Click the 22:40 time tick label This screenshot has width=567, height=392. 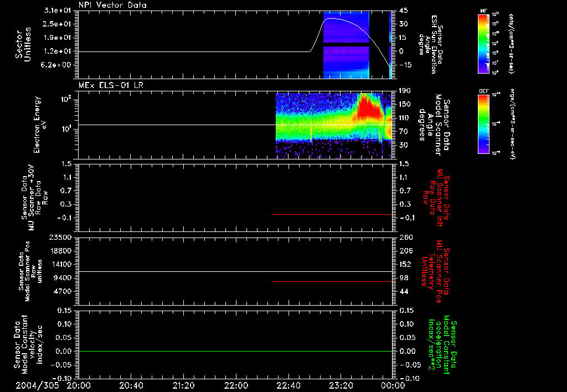[x=288, y=385]
